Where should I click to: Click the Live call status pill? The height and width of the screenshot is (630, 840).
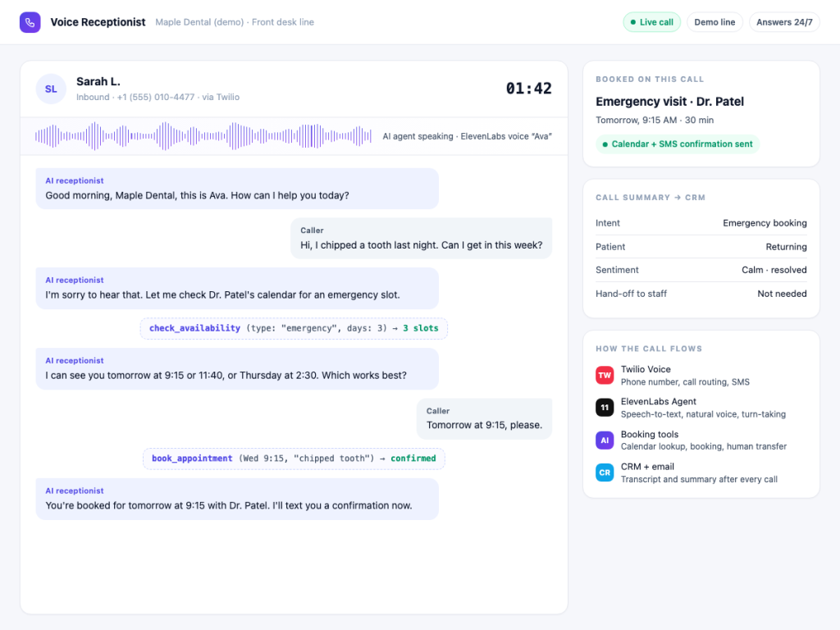pyautogui.click(x=651, y=22)
